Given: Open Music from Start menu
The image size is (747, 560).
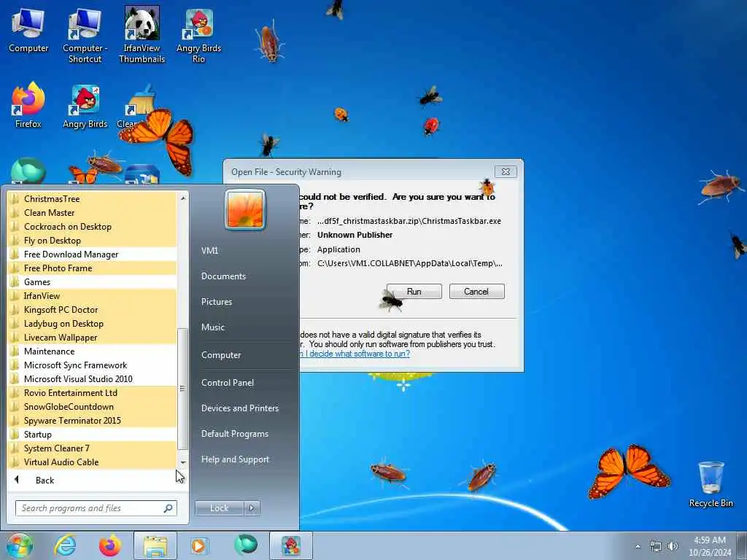Looking at the screenshot, I should pos(212,327).
